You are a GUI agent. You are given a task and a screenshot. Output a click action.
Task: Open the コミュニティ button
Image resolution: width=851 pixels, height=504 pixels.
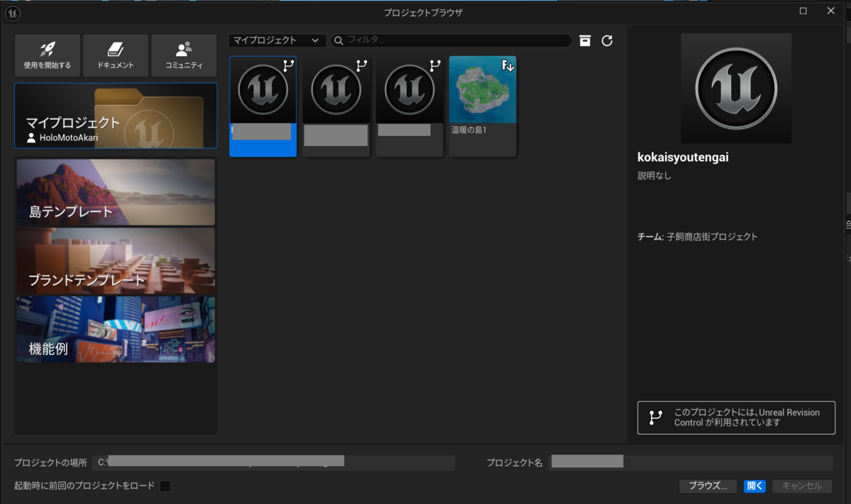184,55
